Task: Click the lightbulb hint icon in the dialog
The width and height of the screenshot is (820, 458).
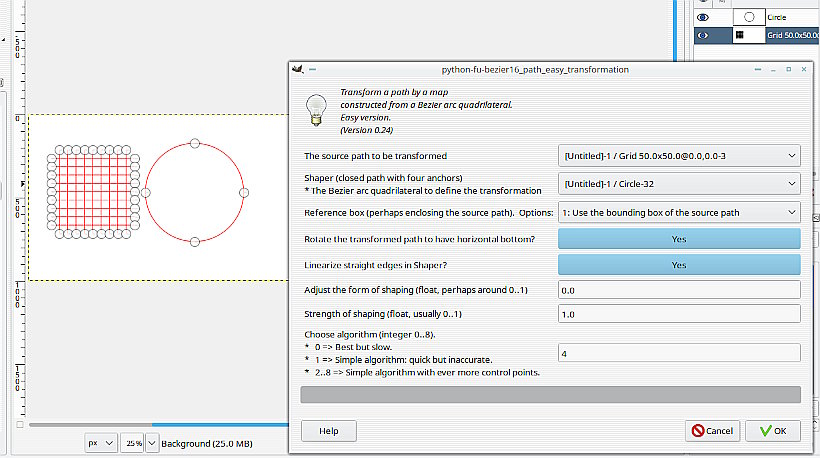Action: point(316,110)
